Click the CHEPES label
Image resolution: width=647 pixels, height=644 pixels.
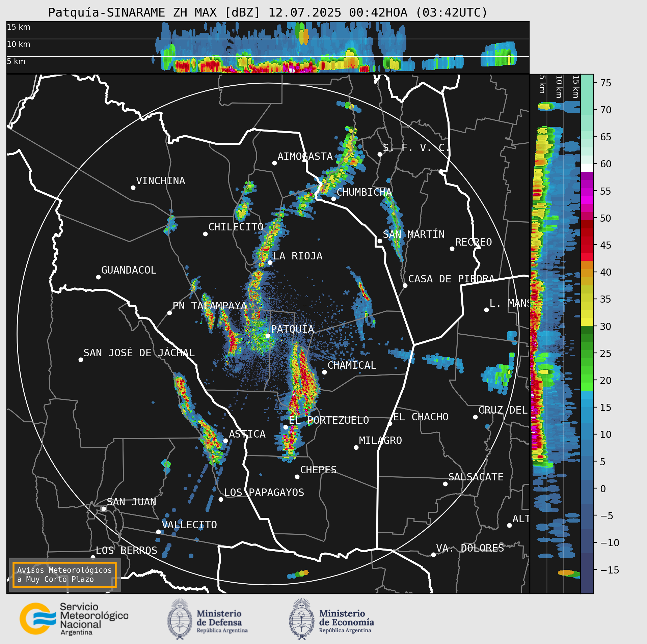coord(318,470)
